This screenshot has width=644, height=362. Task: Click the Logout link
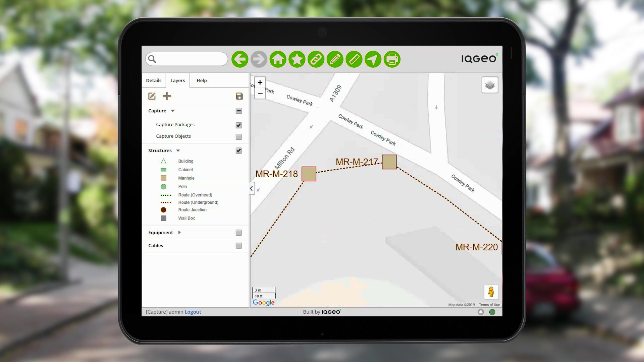tap(193, 312)
